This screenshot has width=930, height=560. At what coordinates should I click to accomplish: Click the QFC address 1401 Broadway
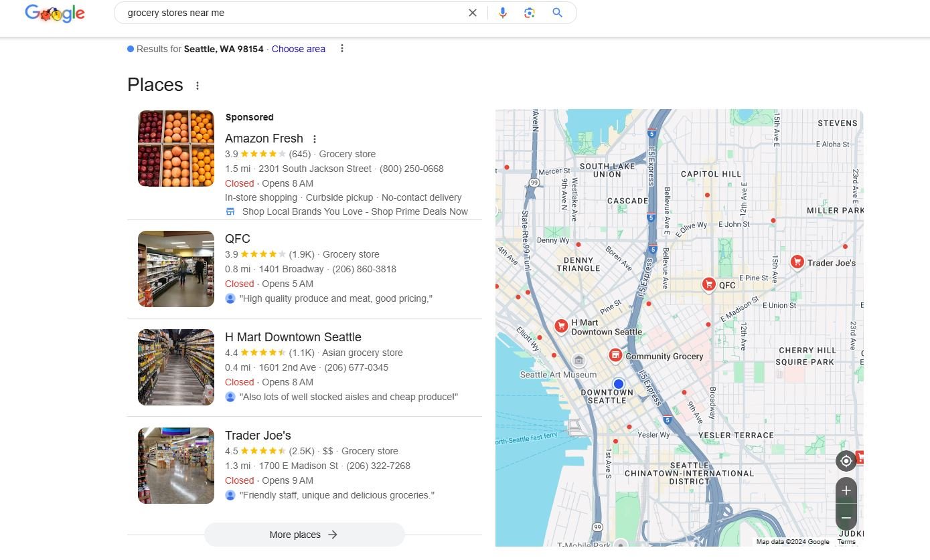pos(291,269)
